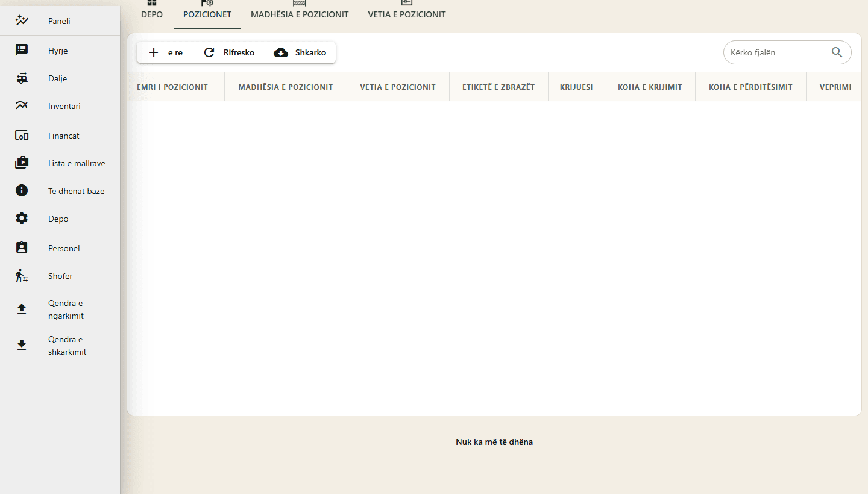The height and width of the screenshot is (494, 868).
Task: Open the Inventari chart icon
Action: (x=22, y=106)
